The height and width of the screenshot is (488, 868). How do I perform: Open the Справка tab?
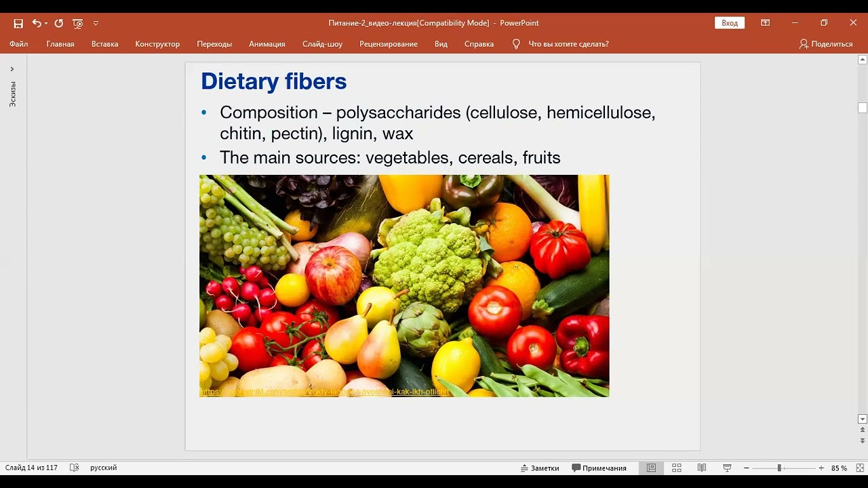tap(479, 43)
